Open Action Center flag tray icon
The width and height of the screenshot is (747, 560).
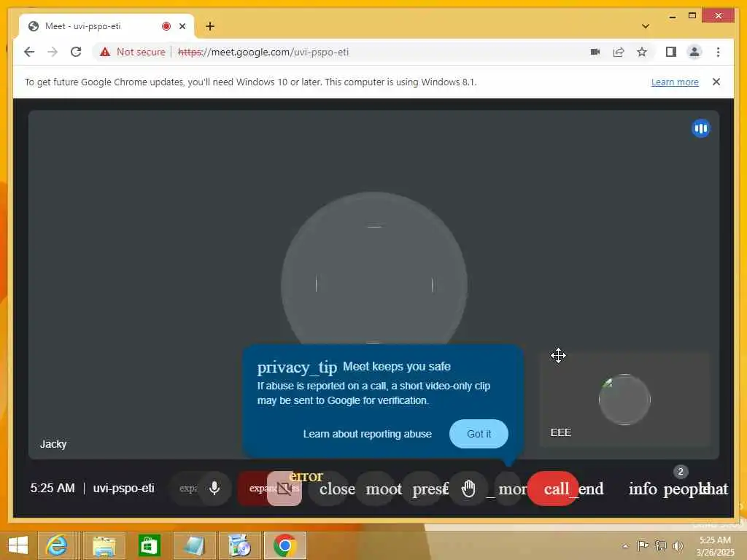(x=643, y=545)
